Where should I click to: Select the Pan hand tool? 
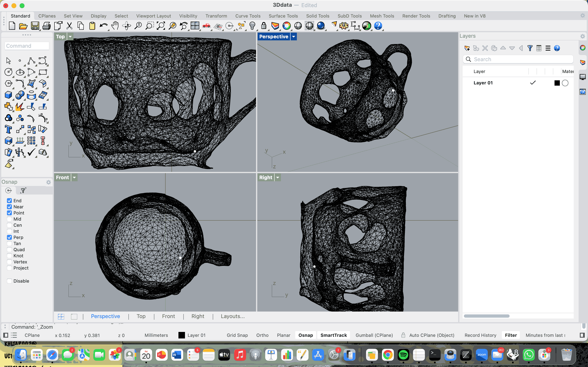pos(115,26)
